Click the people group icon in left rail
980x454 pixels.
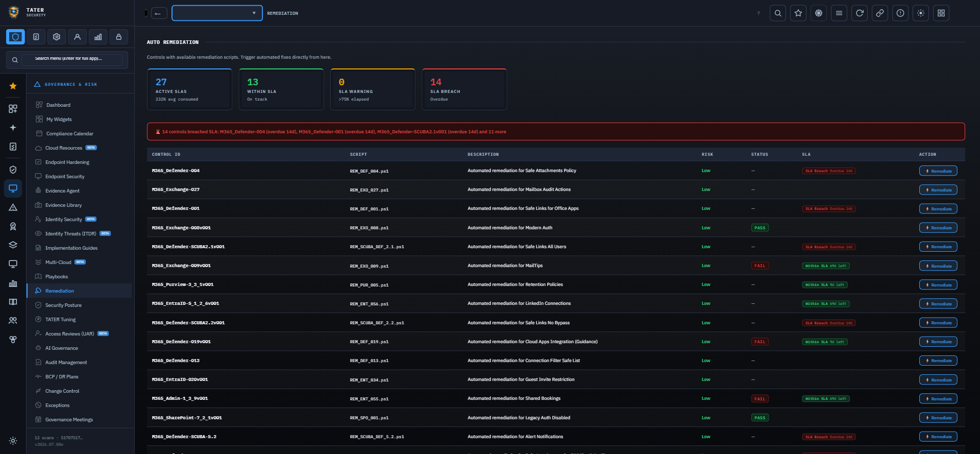(x=13, y=321)
